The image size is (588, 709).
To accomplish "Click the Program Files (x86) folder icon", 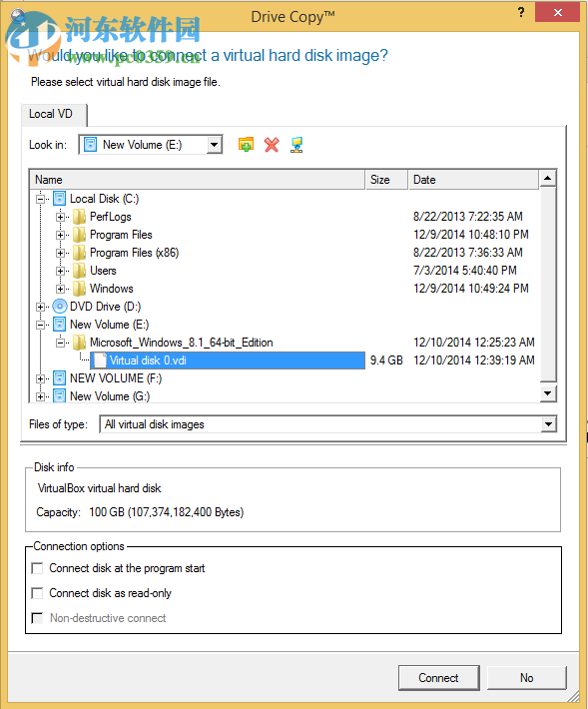I will [x=79, y=253].
